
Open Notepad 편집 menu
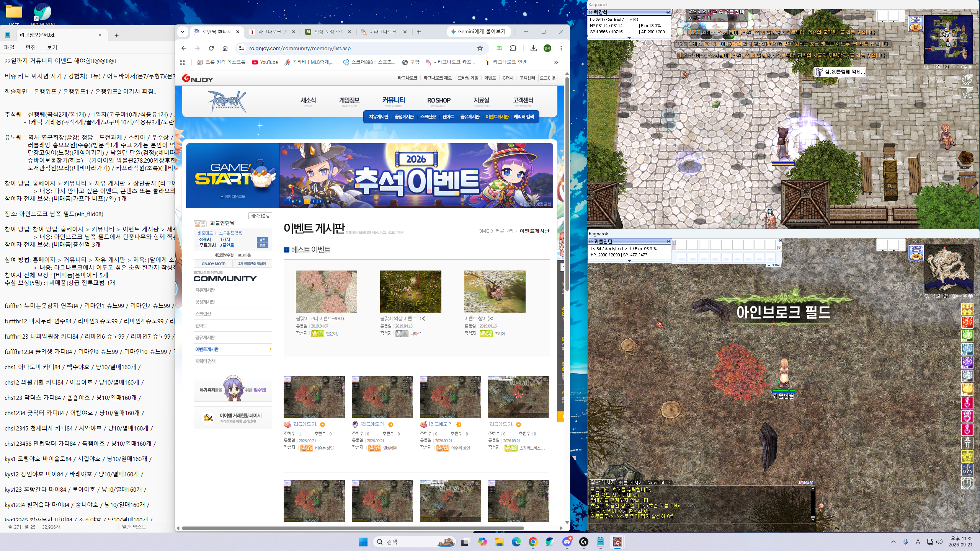pyautogui.click(x=31, y=47)
